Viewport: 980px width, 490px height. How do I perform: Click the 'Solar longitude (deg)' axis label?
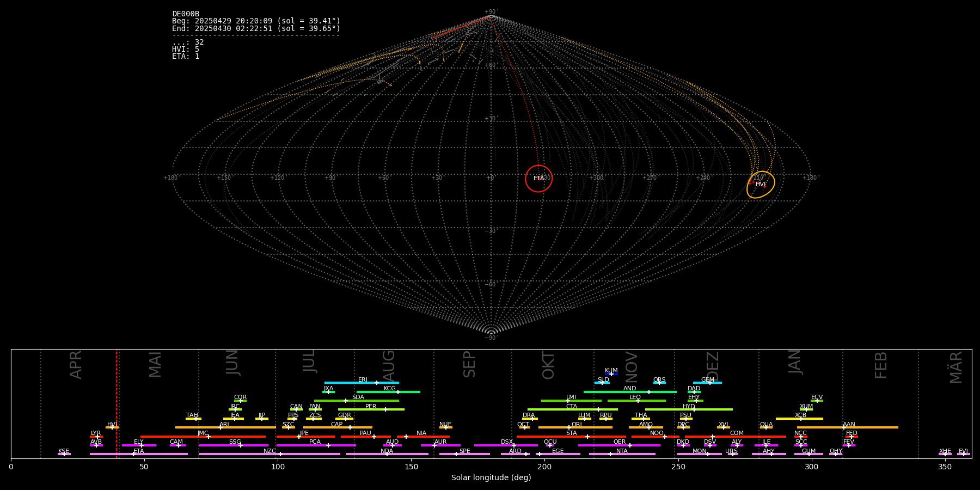tap(491, 478)
